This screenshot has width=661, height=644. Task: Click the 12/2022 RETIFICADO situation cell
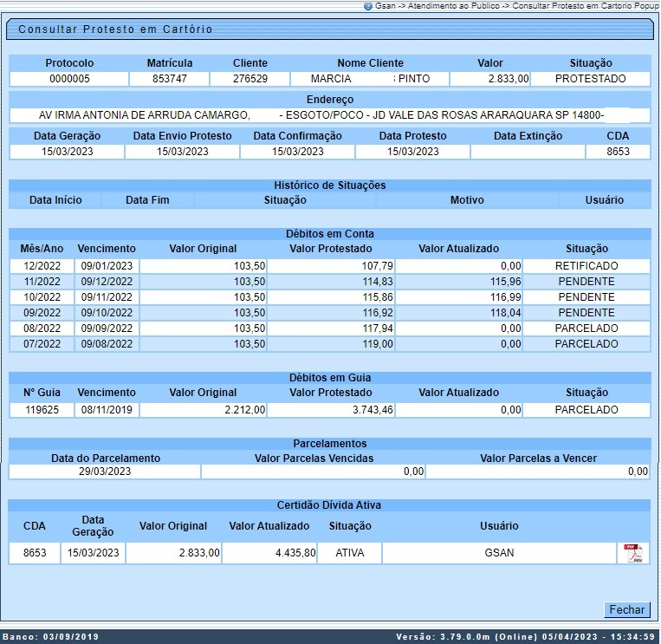tap(586, 266)
